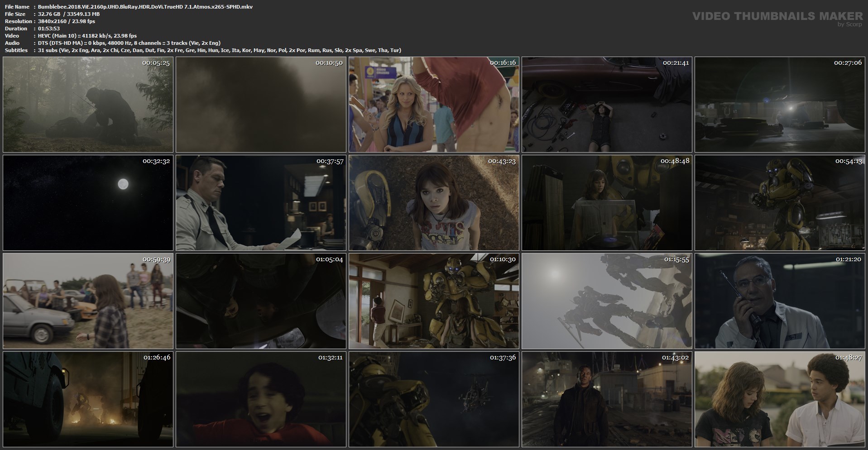Image resolution: width=868 pixels, height=450 pixels.
Task: Click the duration 01:53:53 value
Action: pos(49,29)
